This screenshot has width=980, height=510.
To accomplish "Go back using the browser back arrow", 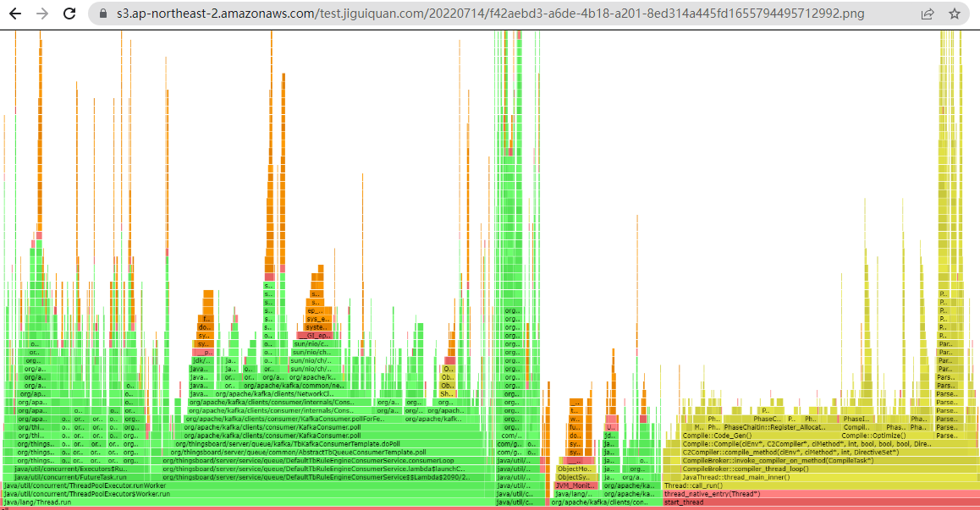I will coord(15,14).
